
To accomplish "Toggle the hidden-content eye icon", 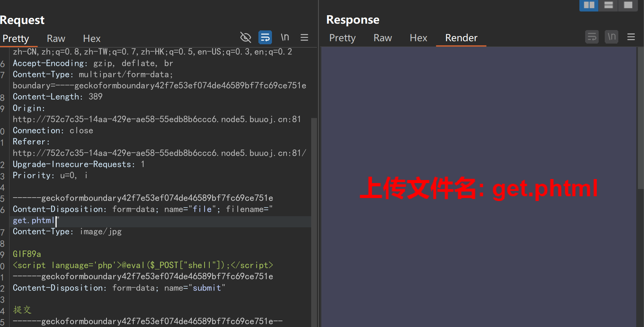I will (246, 37).
